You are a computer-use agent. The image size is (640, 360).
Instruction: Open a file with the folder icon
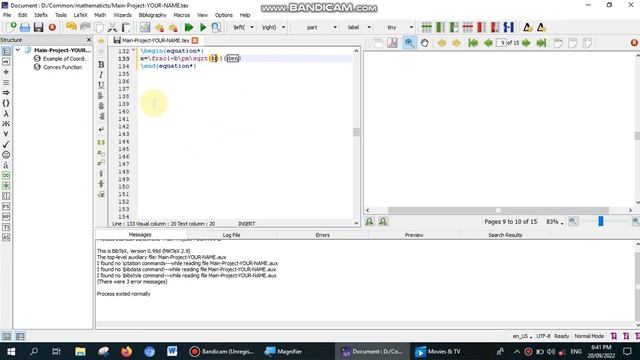coord(25,27)
